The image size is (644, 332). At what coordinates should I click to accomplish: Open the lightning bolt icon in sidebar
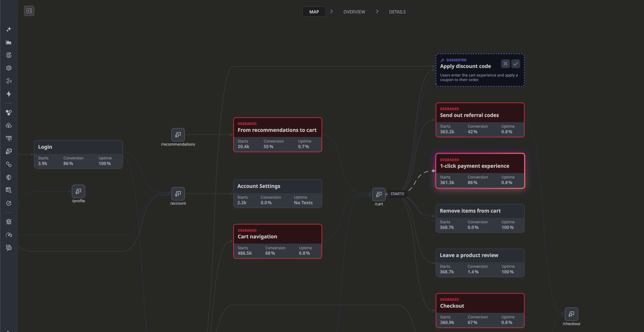pos(9,94)
